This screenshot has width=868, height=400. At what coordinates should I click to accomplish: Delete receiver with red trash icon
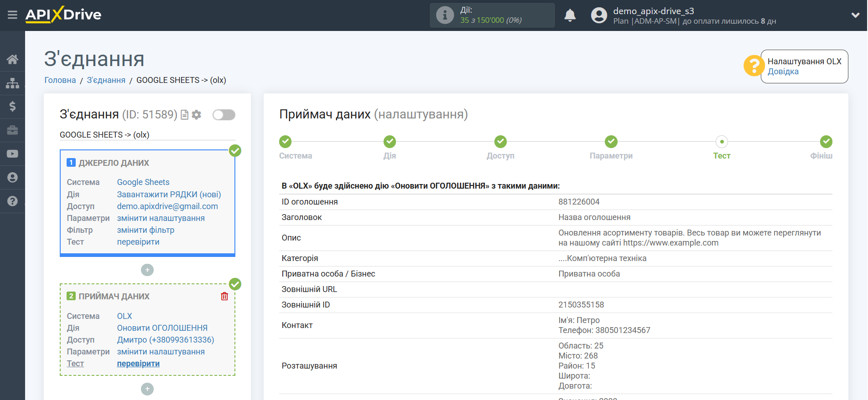[224, 297]
